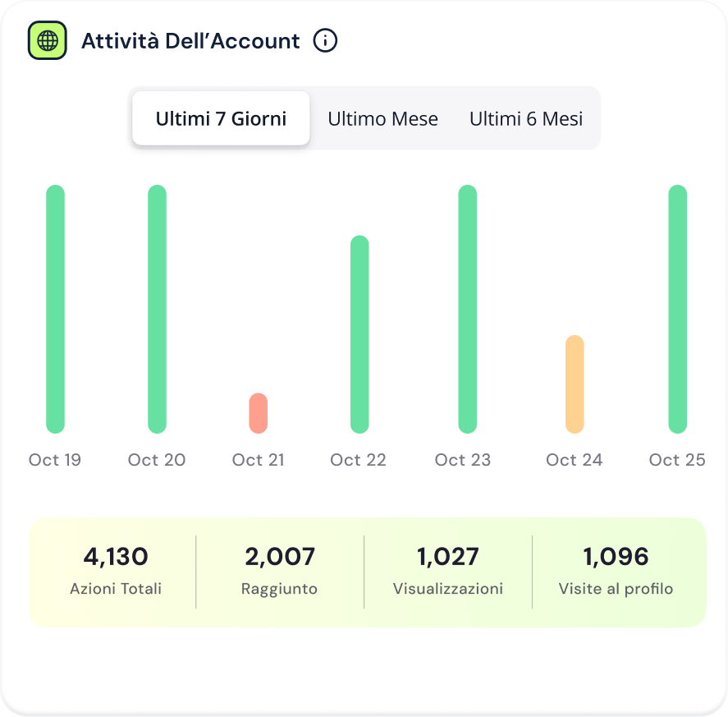Screen dimensions: 728x717
Task: Click the Attività Dell'Account title
Action: (x=190, y=41)
